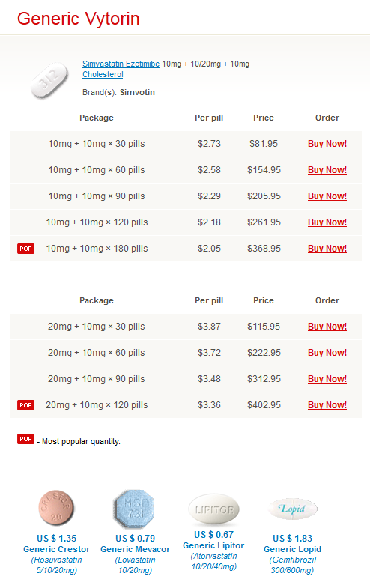This screenshot has width=370, height=588.
Task: Order the $368.95 180 pills package
Action: click(x=327, y=249)
